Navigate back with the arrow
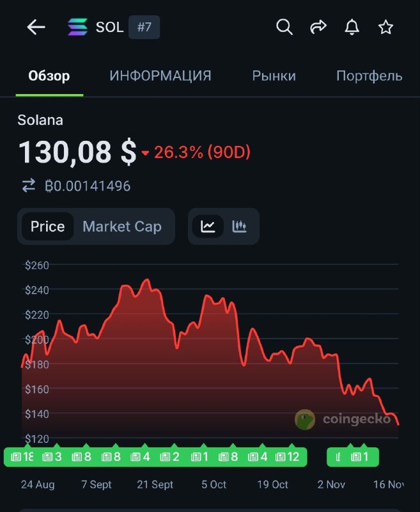Viewport: 420px width, 512px height. click(x=35, y=27)
